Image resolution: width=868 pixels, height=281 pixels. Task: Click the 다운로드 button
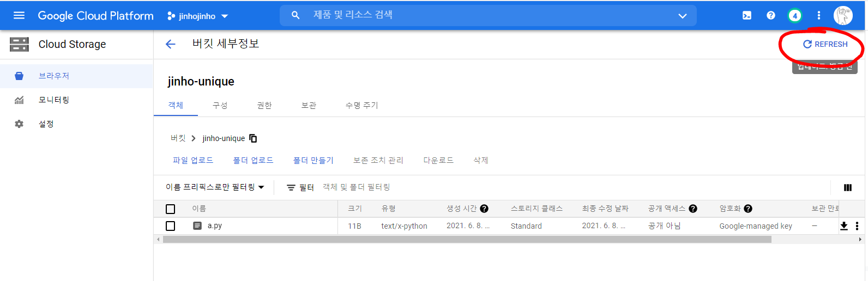(438, 160)
